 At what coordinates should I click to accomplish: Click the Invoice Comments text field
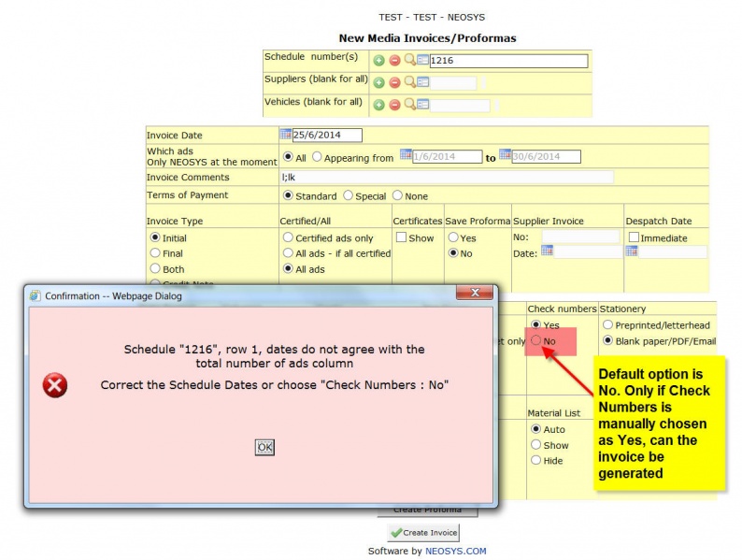447,177
